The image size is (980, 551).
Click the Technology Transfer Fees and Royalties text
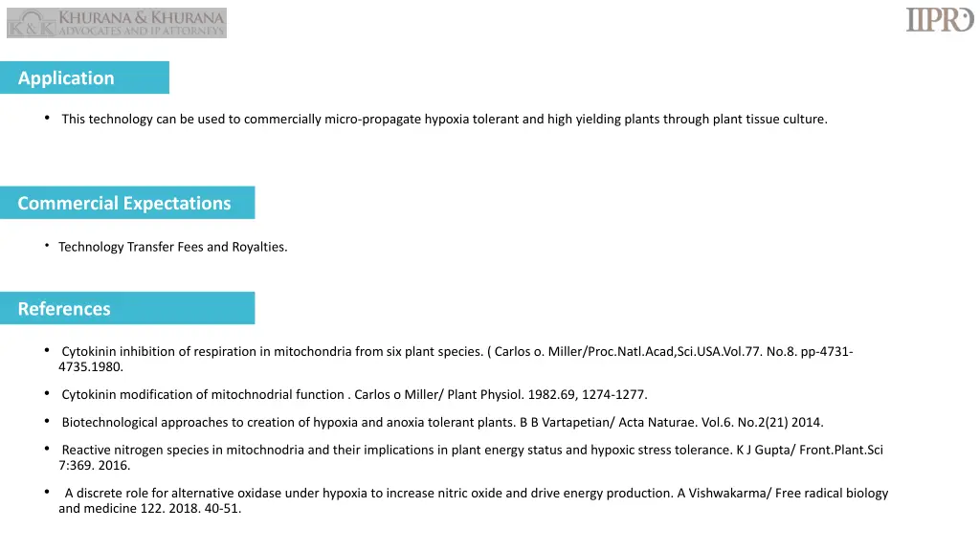click(173, 247)
